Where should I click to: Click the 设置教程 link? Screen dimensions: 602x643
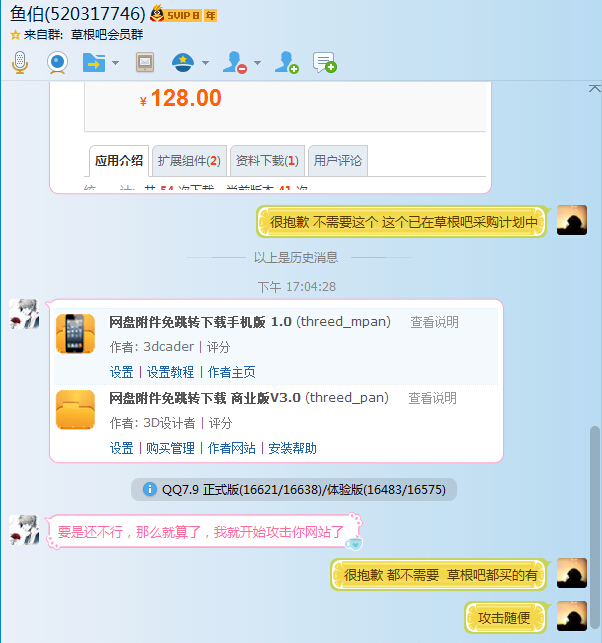pyautogui.click(x=170, y=372)
